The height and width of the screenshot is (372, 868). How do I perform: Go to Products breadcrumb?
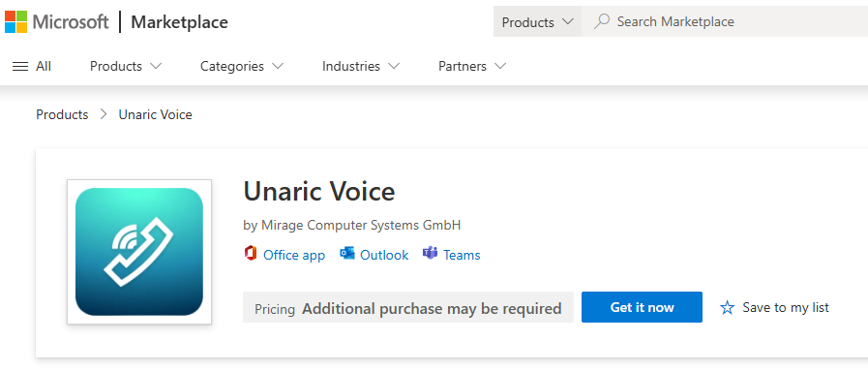(x=62, y=114)
